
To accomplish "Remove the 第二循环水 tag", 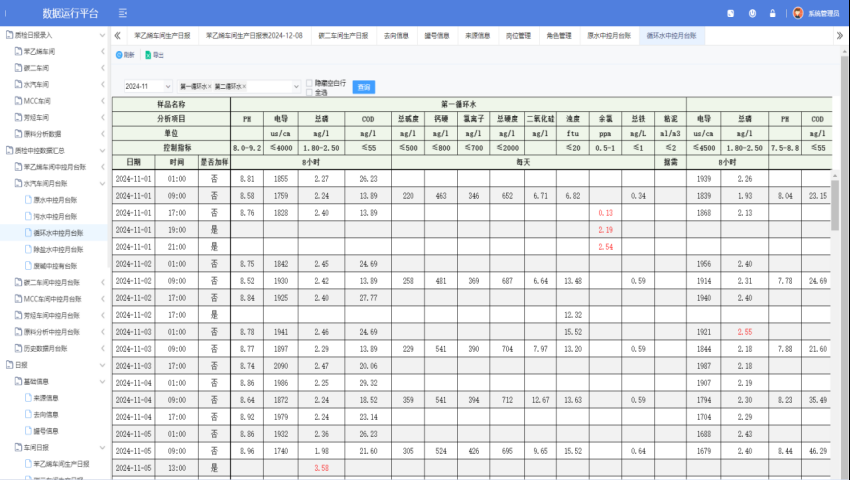I will click(244, 86).
